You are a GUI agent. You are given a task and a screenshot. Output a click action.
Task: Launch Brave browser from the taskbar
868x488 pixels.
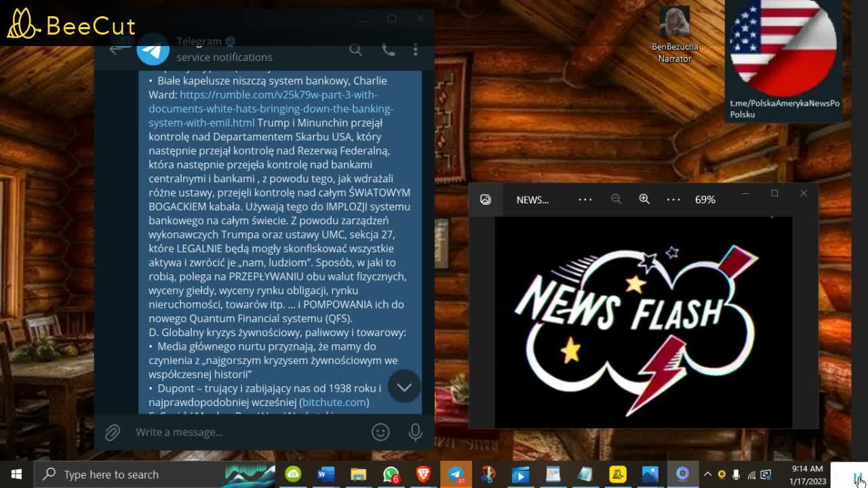(423, 474)
